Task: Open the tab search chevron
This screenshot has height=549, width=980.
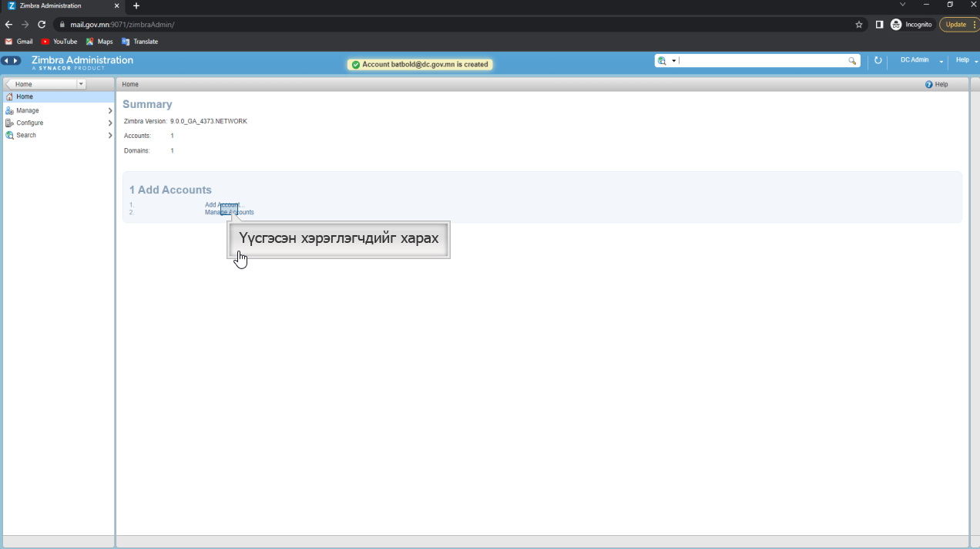Action: pyautogui.click(x=903, y=5)
